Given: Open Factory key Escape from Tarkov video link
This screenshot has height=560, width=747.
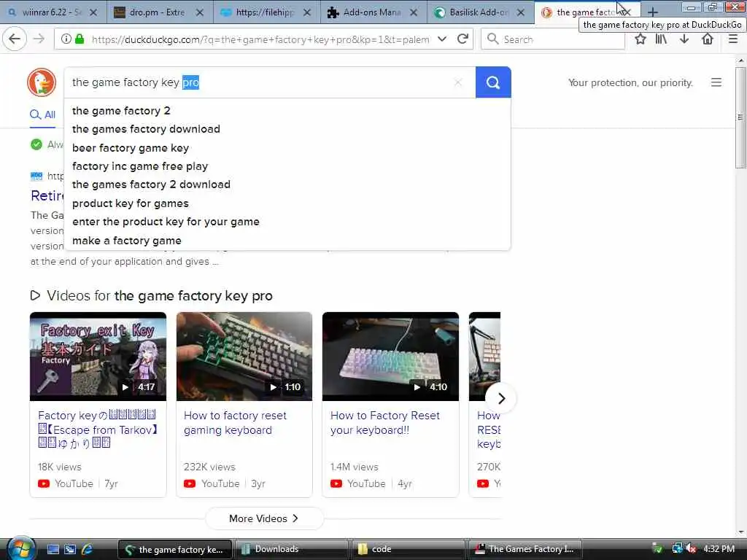Looking at the screenshot, I should pos(98,429).
